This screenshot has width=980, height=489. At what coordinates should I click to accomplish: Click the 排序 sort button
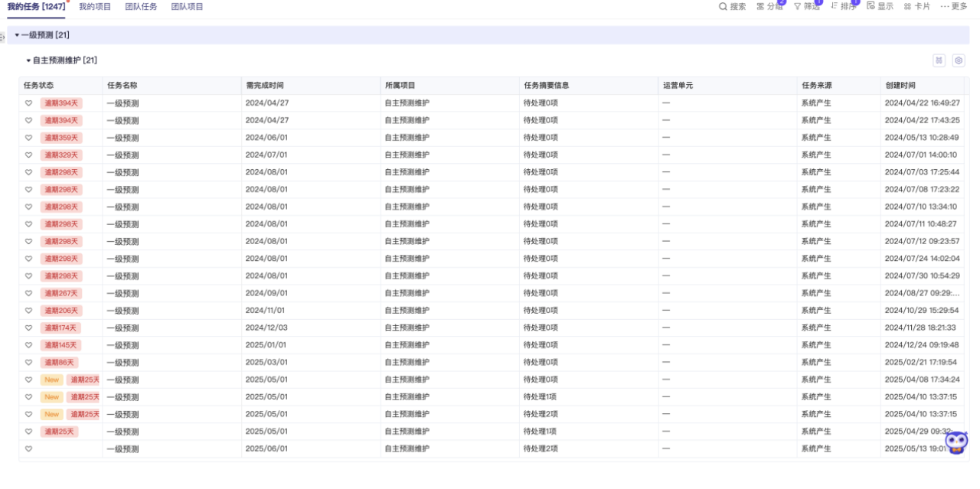(844, 7)
